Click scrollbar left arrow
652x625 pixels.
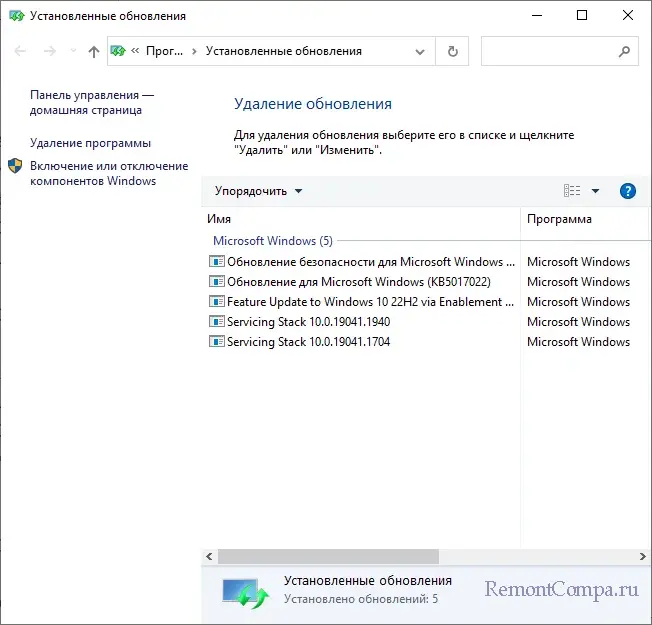tap(209, 556)
